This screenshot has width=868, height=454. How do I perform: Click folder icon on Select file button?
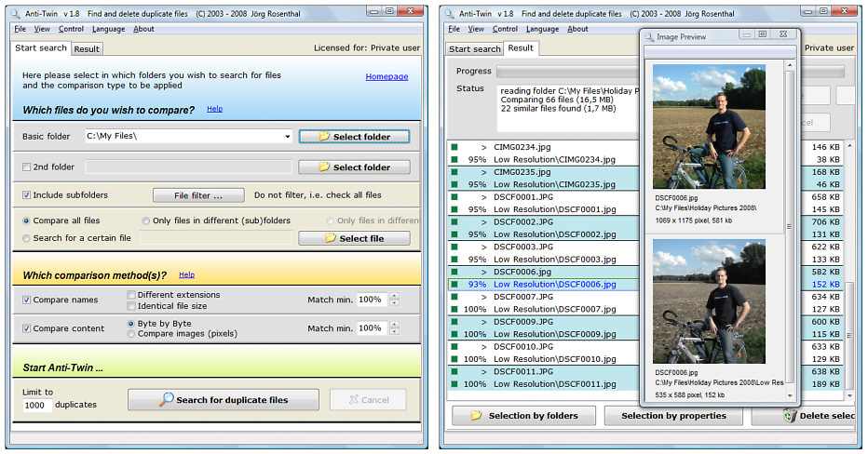(x=330, y=238)
